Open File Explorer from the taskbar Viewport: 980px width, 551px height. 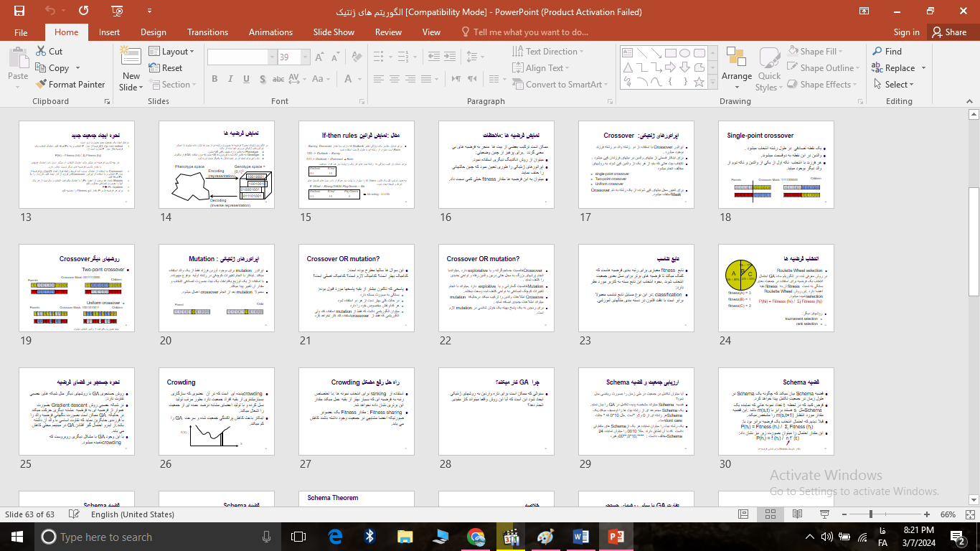405,537
